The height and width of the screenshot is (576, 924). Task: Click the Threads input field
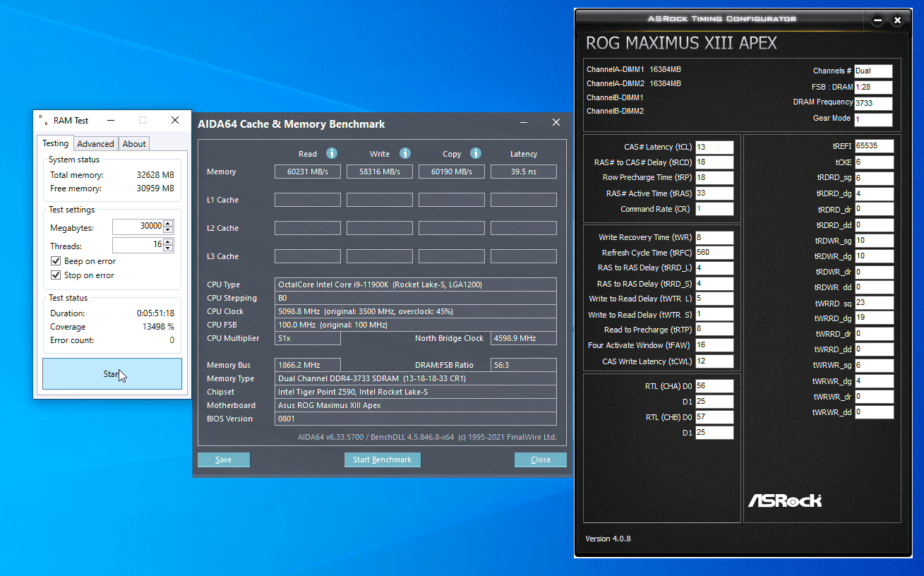(138, 246)
